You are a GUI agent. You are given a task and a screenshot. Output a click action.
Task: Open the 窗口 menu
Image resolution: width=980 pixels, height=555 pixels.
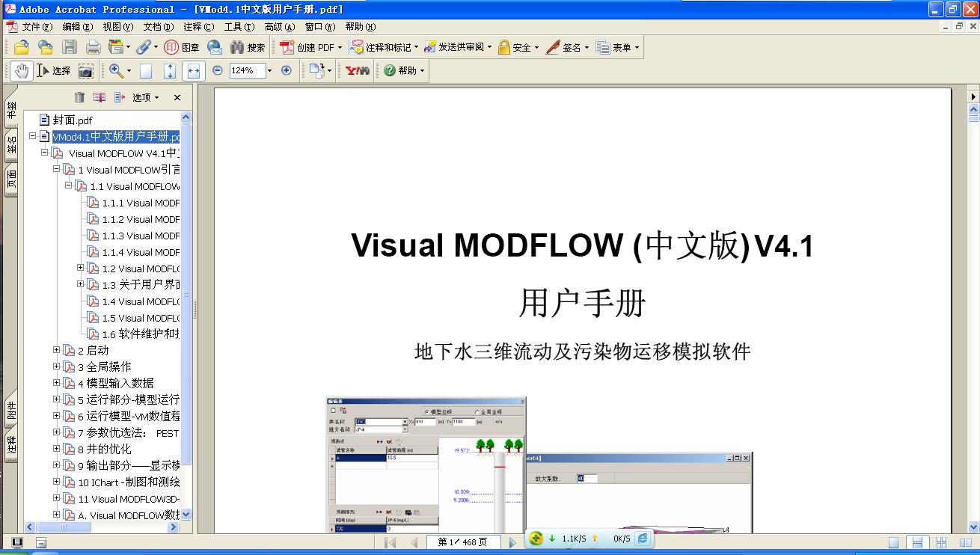point(320,26)
